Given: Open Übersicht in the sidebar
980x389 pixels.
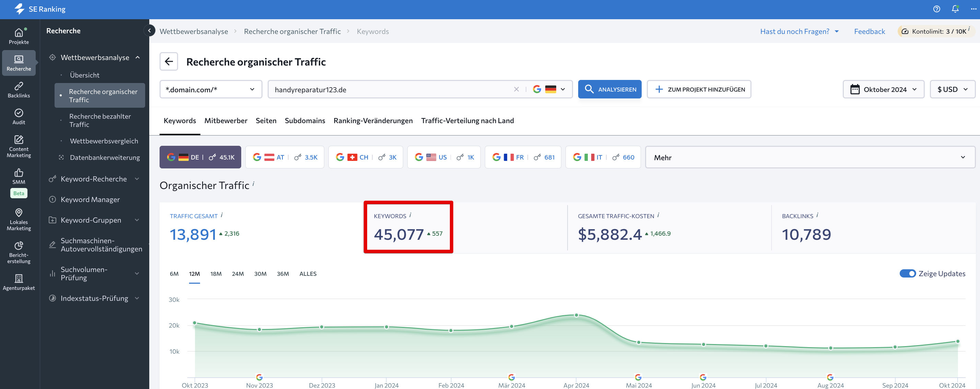Looking at the screenshot, I should 84,75.
